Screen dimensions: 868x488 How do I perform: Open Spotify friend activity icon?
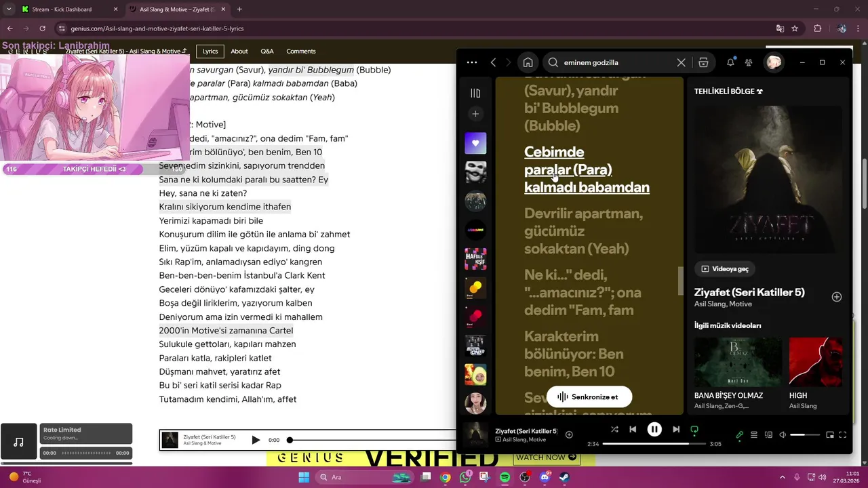pyautogui.click(x=749, y=62)
